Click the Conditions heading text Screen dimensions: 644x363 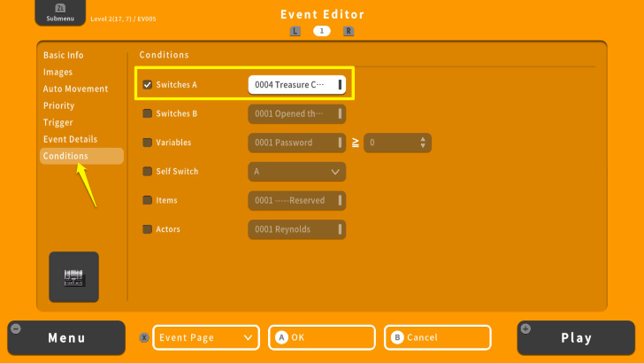pyautogui.click(x=164, y=55)
